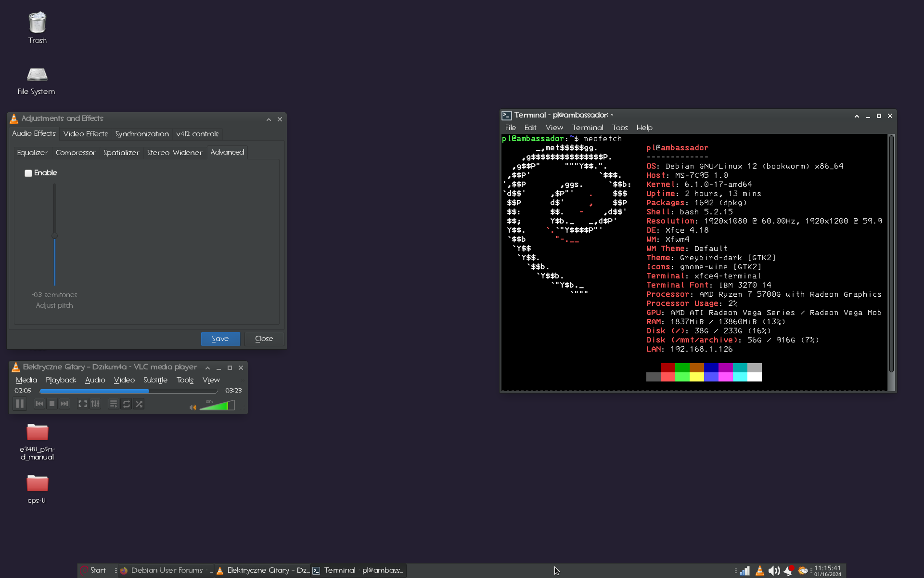Screen dimensions: 924x578
Task: Open volume control tray icon
Action: point(774,571)
